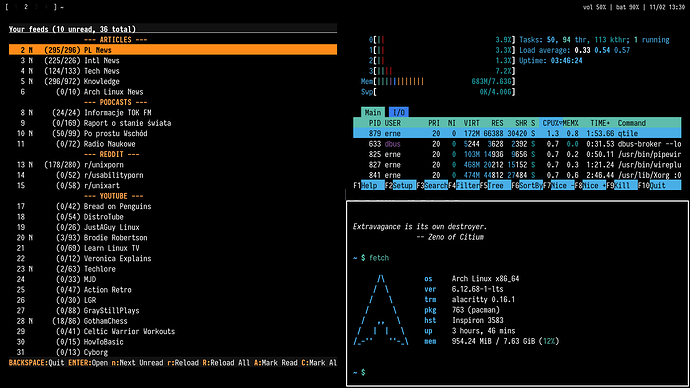Click the bat 90% bar widget
This screenshot has height=388, width=690.
[x=628, y=7]
